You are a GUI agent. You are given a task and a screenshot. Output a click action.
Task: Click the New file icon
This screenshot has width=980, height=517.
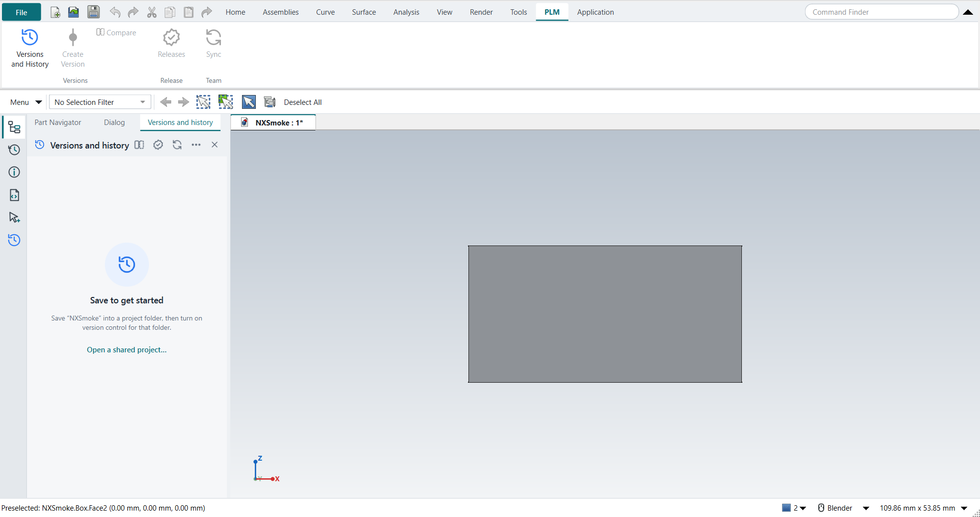pyautogui.click(x=55, y=12)
